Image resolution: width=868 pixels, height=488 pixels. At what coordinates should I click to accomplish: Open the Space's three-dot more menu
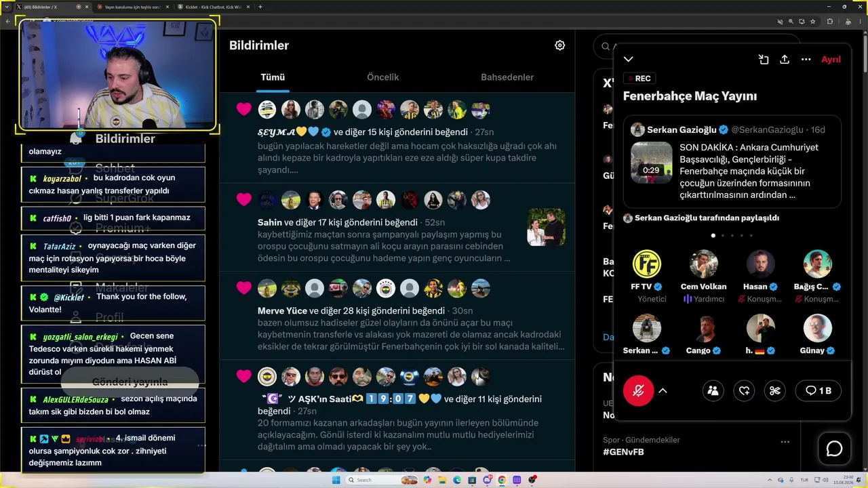click(x=806, y=60)
